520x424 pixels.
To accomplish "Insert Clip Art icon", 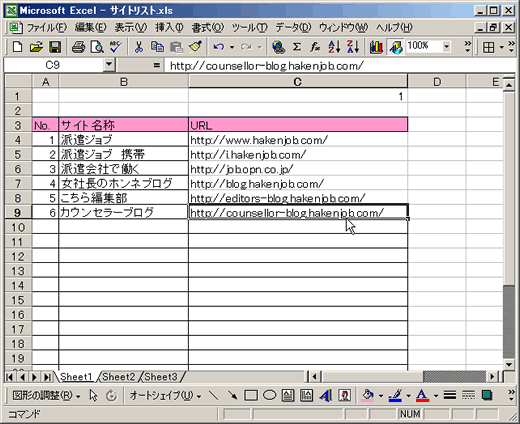I will click(344, 396).
